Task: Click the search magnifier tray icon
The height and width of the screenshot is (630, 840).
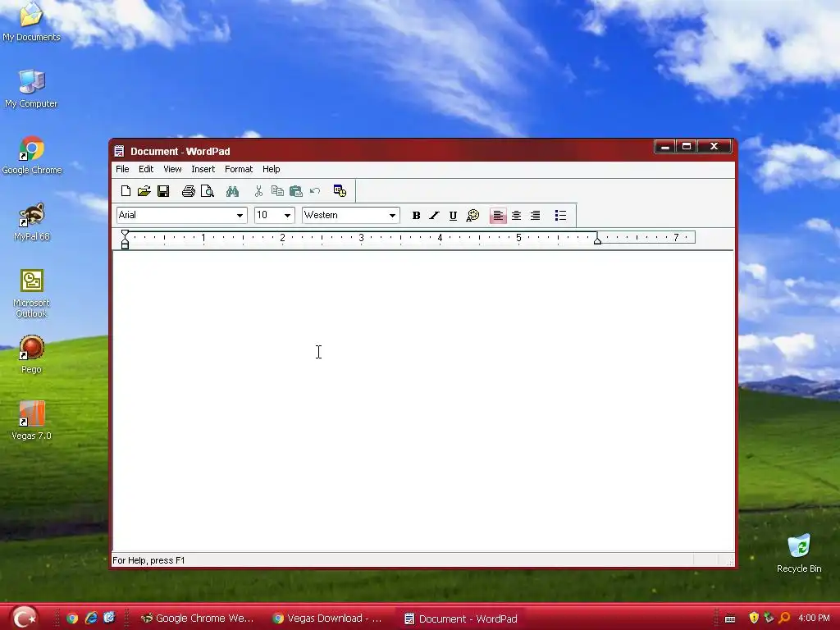Action: tap(784, 619)
